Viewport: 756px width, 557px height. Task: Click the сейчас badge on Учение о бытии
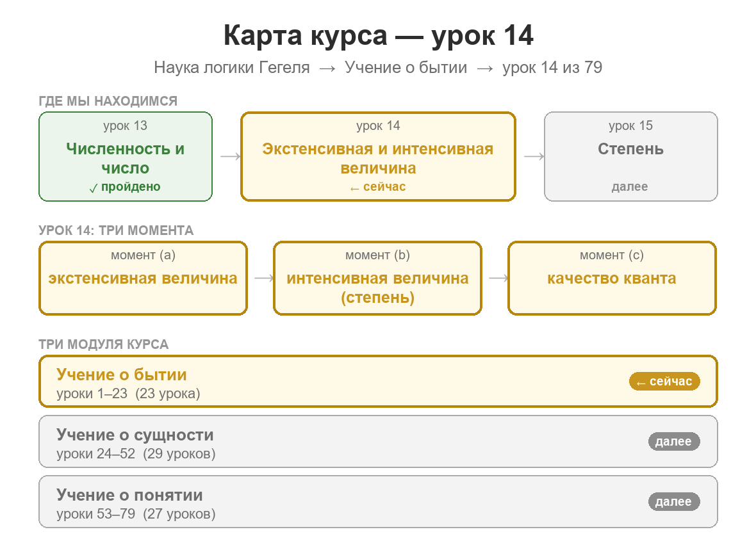tap(664, 381)
